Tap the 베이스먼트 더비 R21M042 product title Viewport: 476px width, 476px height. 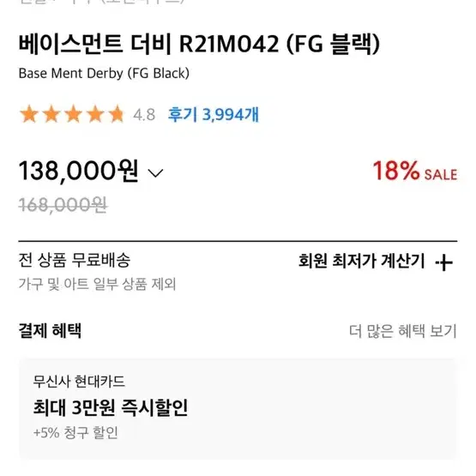click(199, 45)
